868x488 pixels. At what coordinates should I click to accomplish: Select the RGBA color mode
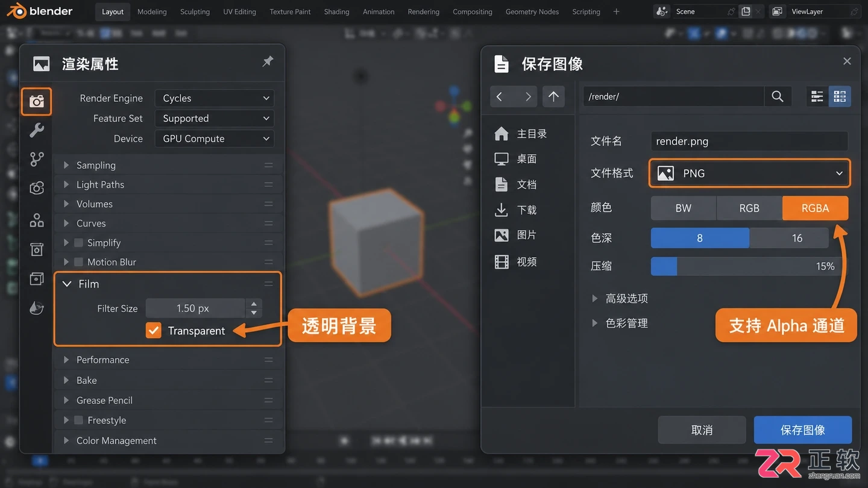[815, 208]
